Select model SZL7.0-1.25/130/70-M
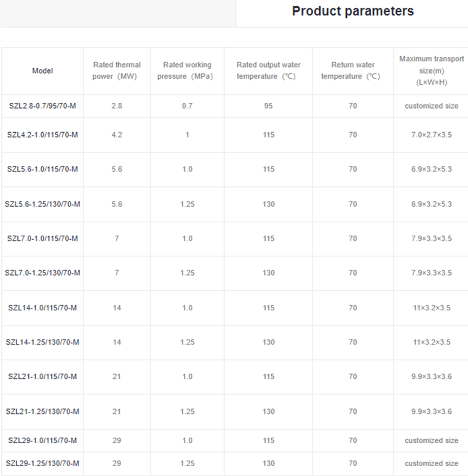 pyautogui.click(x=43, y=273)
